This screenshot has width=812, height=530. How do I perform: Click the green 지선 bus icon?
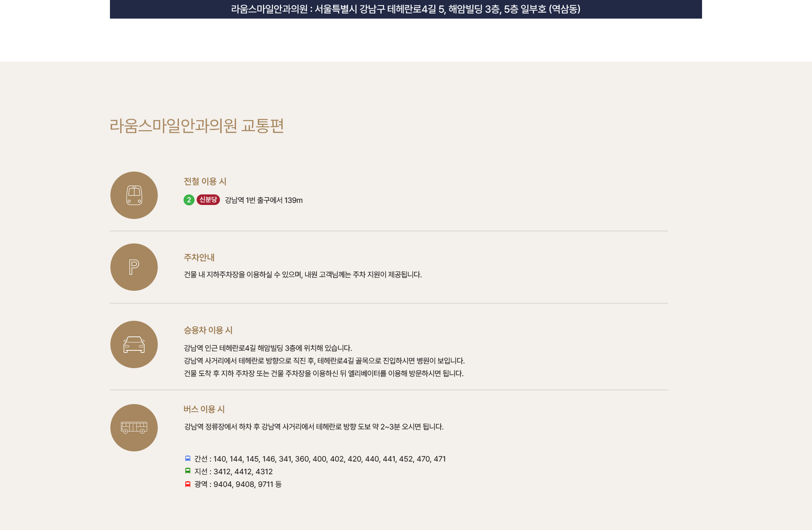pyautogui.click(x=188, y=471)
